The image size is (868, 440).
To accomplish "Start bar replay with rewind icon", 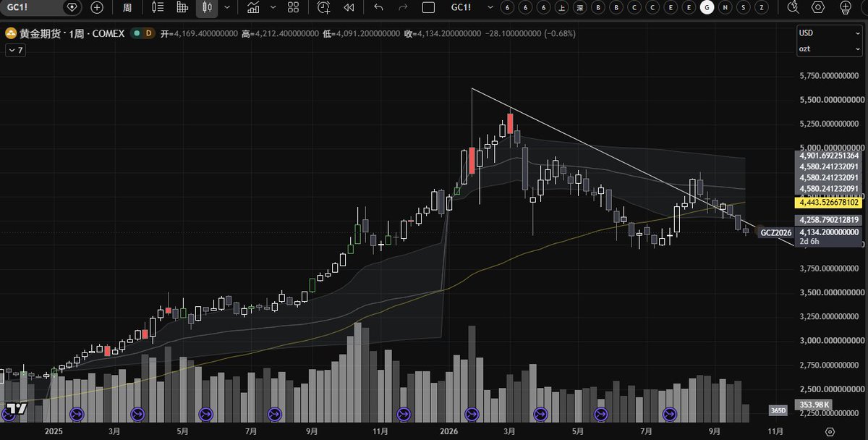I will click(x=349, y=7).
